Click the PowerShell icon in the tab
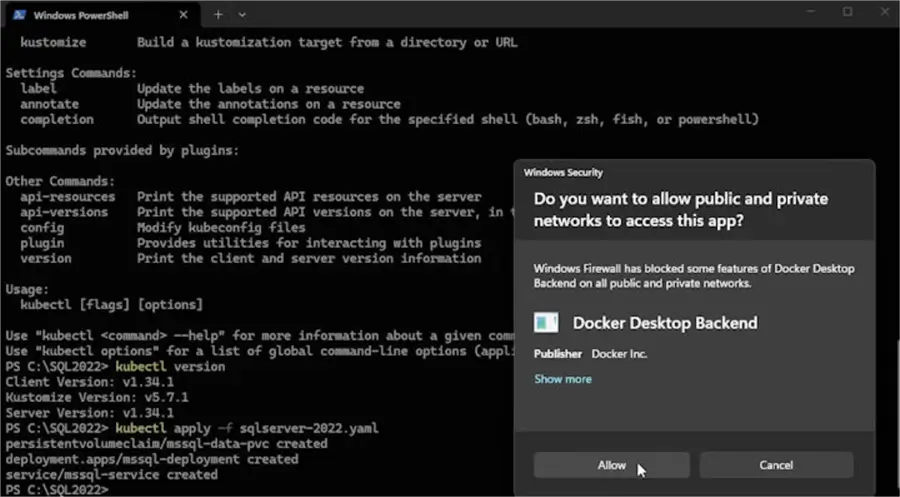The width and height of the screenshot is (900, 497). click(20, 15)
